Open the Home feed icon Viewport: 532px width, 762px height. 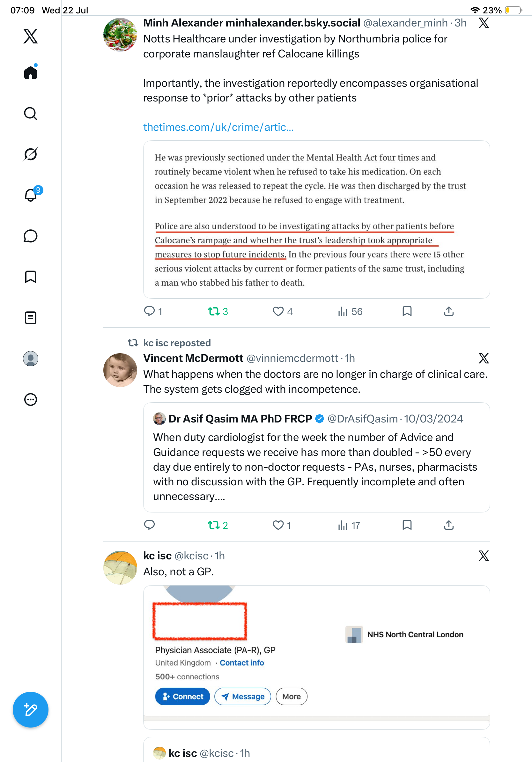tap(31, 72)
